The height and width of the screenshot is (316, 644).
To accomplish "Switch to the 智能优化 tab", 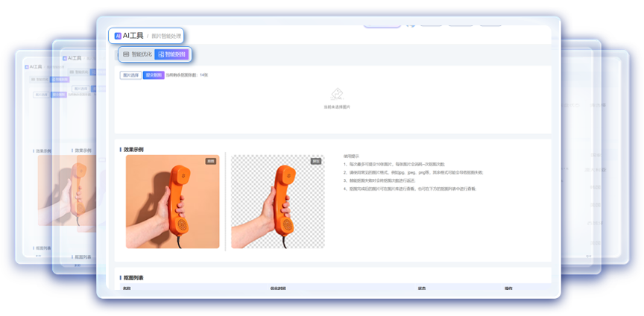I will (137, 54).
